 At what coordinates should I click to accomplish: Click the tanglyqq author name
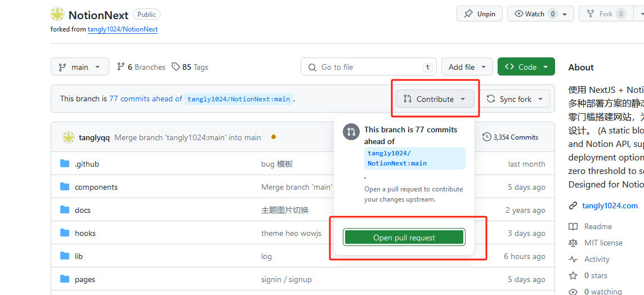coord(94,137)
